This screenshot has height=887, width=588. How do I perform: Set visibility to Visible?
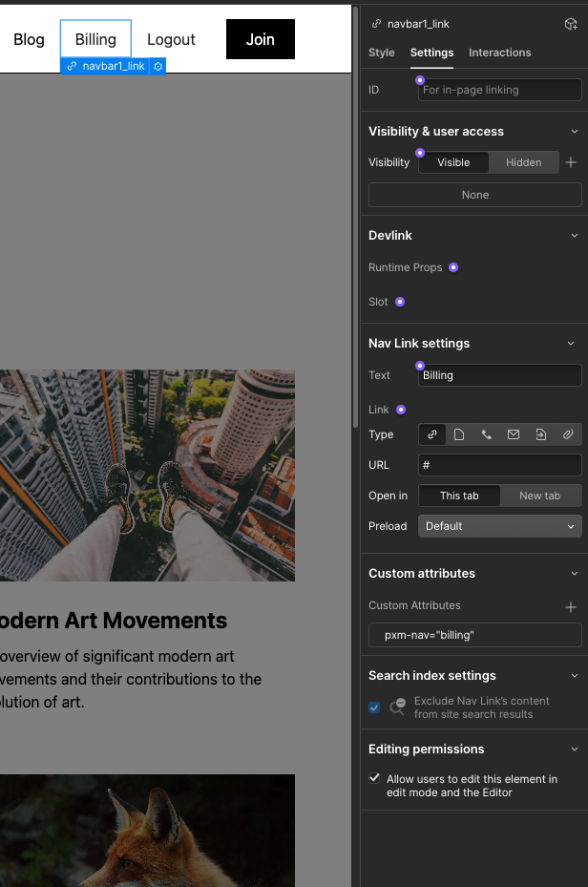[x=453, y=162]
